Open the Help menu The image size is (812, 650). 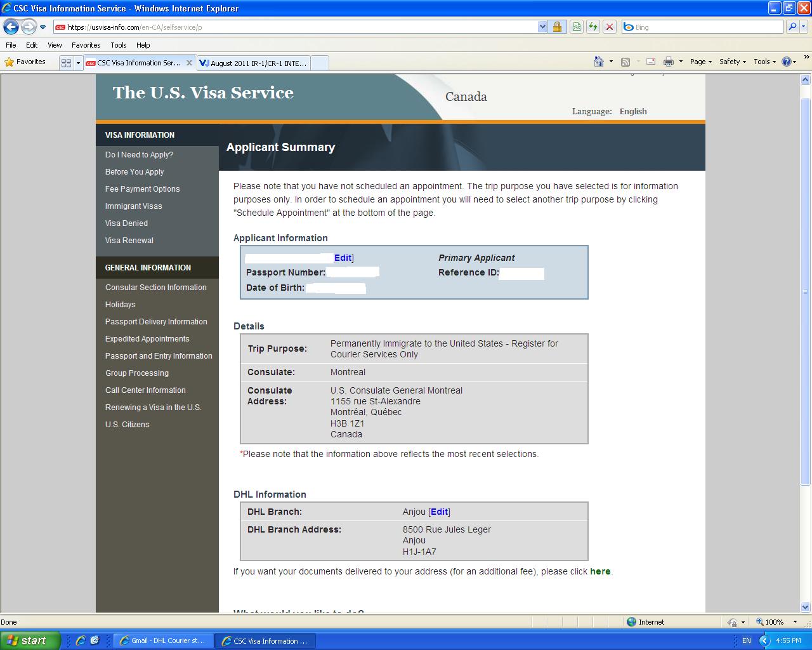click(x=143, y=45)
